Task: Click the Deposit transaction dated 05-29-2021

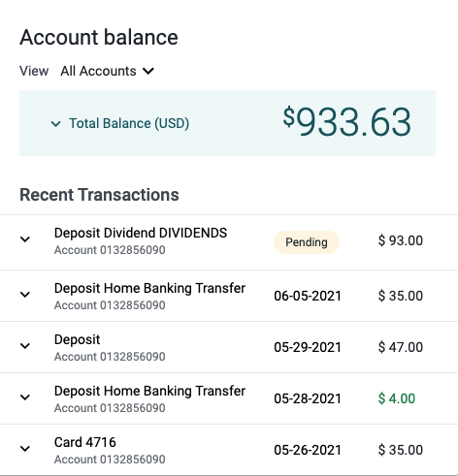Action: point(77,339)
